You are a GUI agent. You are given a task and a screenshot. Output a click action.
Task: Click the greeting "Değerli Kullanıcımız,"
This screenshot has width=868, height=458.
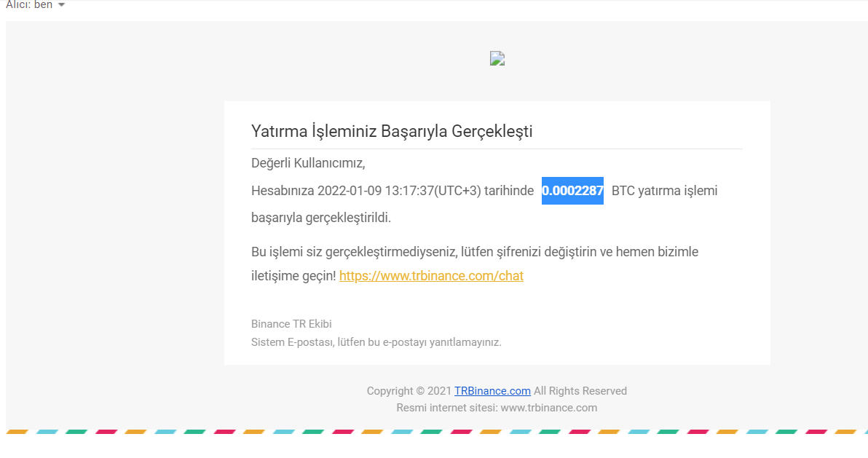click(x=308, y=163)
